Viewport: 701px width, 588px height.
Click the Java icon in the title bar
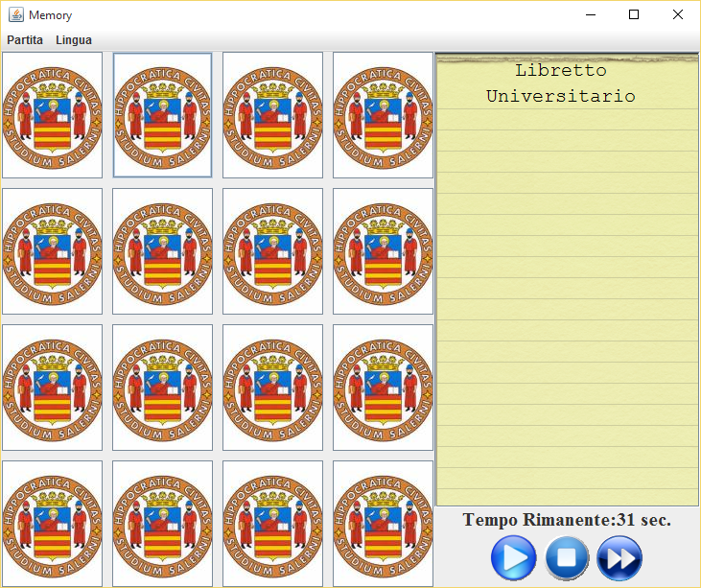16,14
